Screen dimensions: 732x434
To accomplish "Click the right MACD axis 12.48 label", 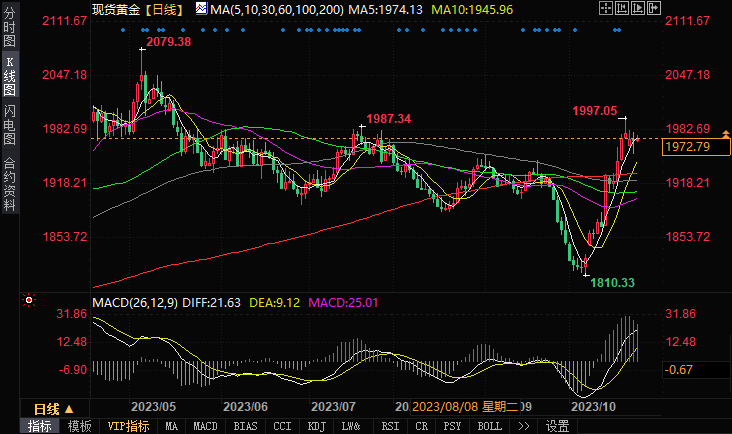I will 681,342.
